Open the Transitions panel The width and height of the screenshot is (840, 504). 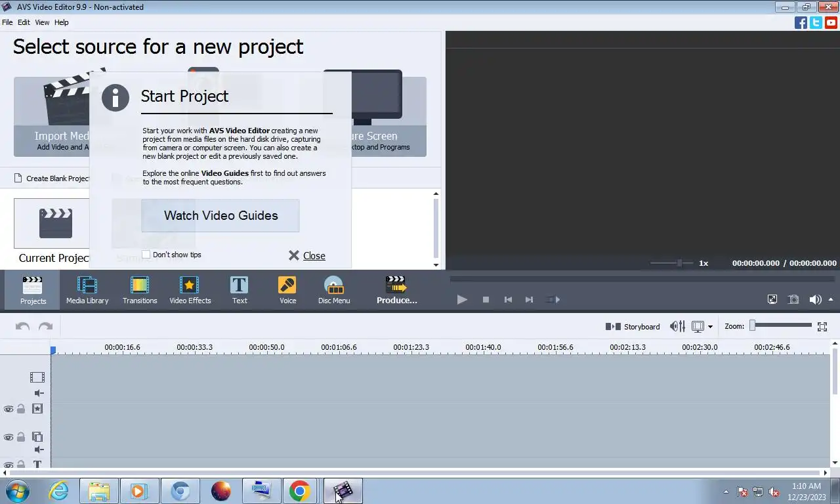[140, 290]
